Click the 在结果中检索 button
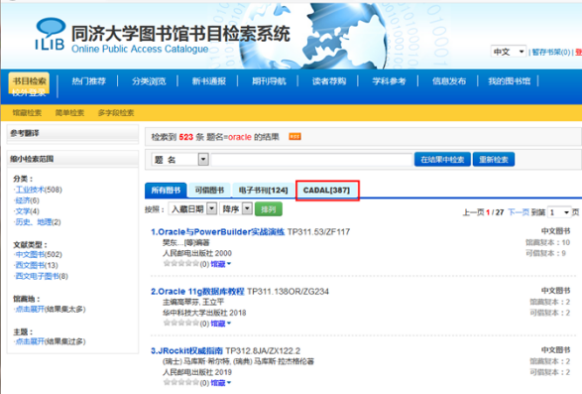This screenshot has height=394, width=582. (x=442, y=160)
